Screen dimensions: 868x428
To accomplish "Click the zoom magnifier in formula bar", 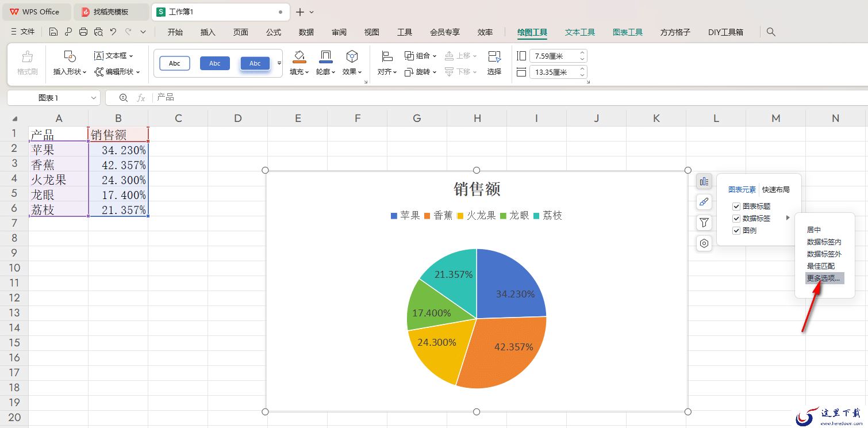I will pos(124,98).
